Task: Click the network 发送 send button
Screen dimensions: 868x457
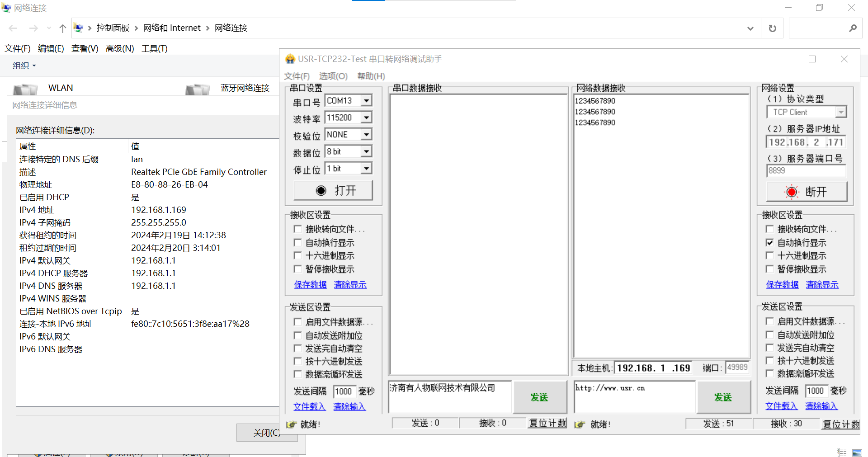Action: point(723,397)
